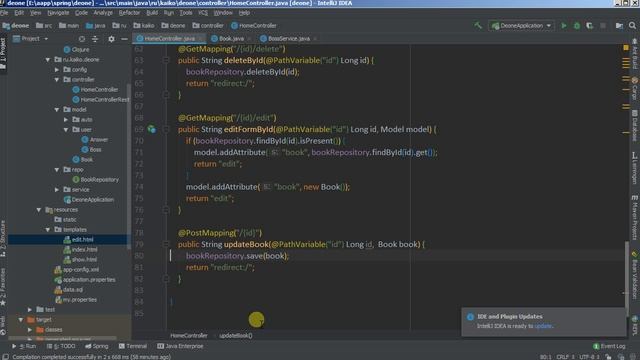Open the Project view selector dropdown

pyautogui.click(x=31, y=39)
